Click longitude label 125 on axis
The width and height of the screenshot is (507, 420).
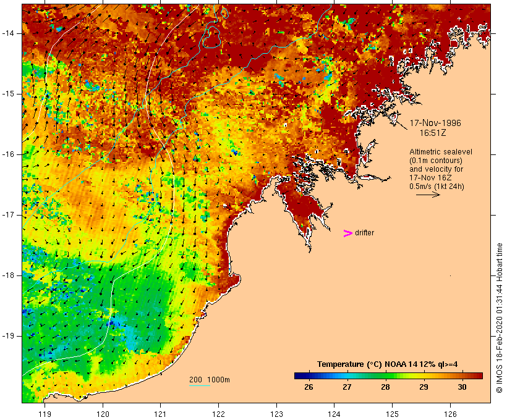pyautogui.click(x=393, y=414)
